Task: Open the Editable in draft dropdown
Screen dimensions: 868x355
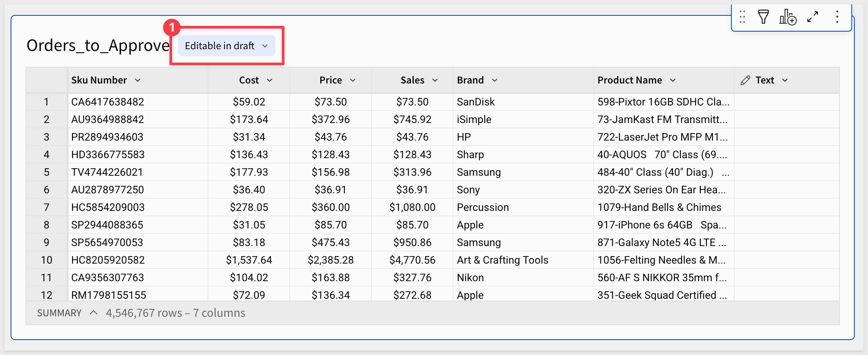Action: click(x=226, y=46)
